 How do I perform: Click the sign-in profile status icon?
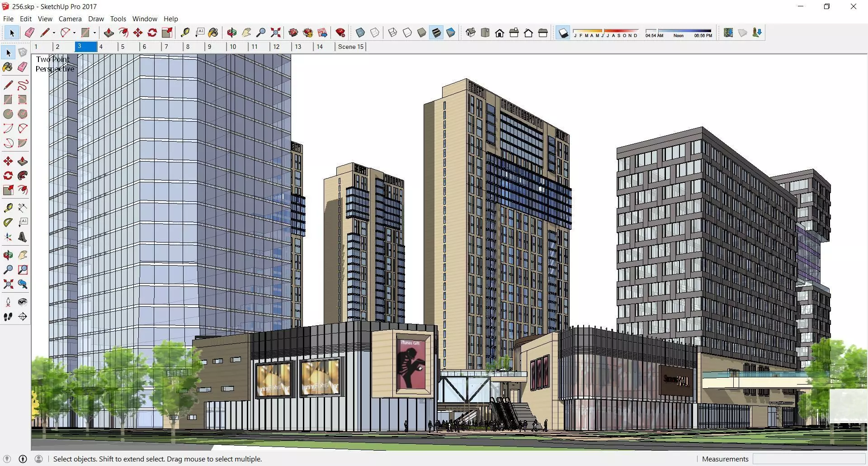[39, 459]
